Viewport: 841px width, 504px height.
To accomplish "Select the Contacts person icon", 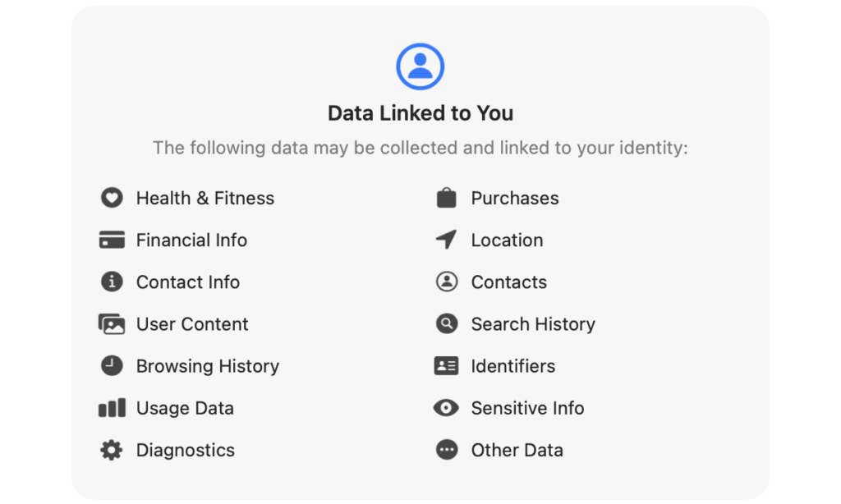I will (x=447, y=282).
